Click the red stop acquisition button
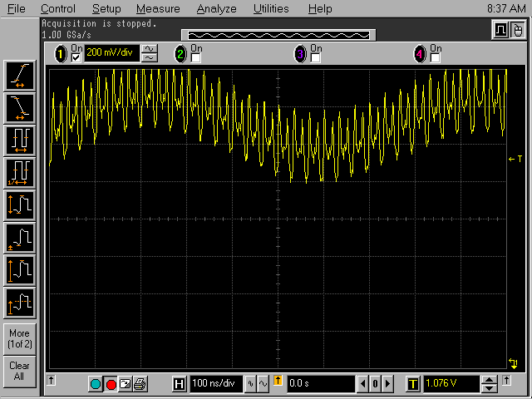Viewport: 532px width, 399px height. 111,384
